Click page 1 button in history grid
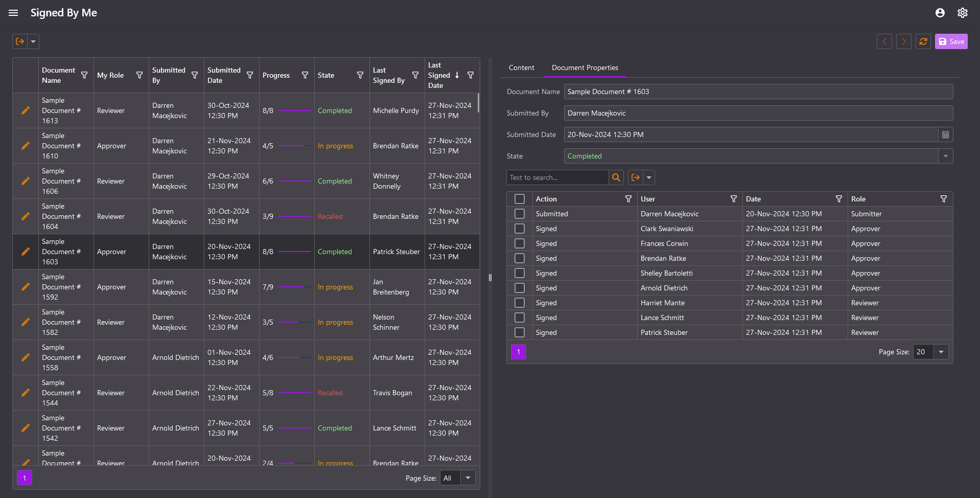Image resolution: width=980 pixels, height=498 pixels. (x=519, y=352)
